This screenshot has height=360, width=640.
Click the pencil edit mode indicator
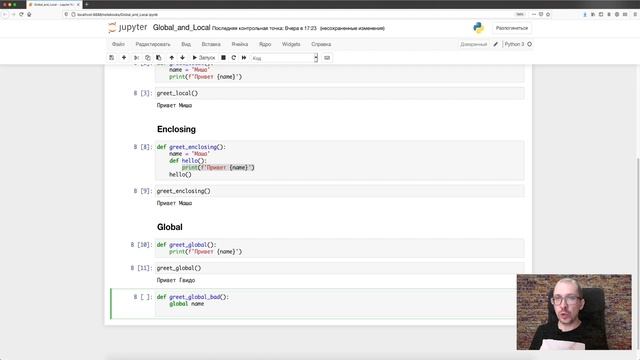(x=496, y=44)
